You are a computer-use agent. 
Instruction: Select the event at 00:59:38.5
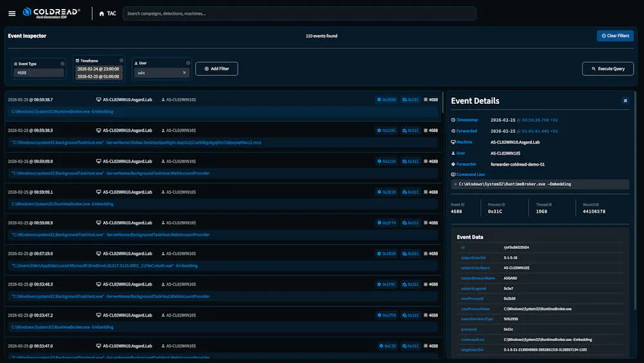223,137
